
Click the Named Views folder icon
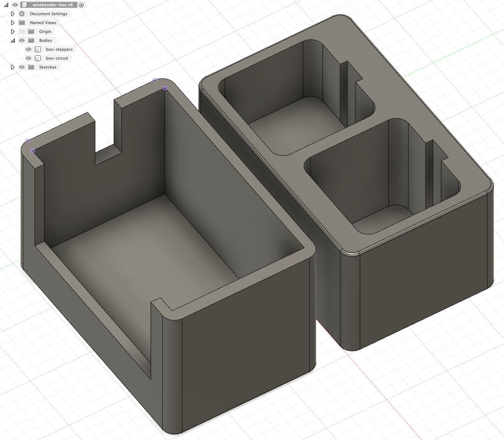pos(22,23)
